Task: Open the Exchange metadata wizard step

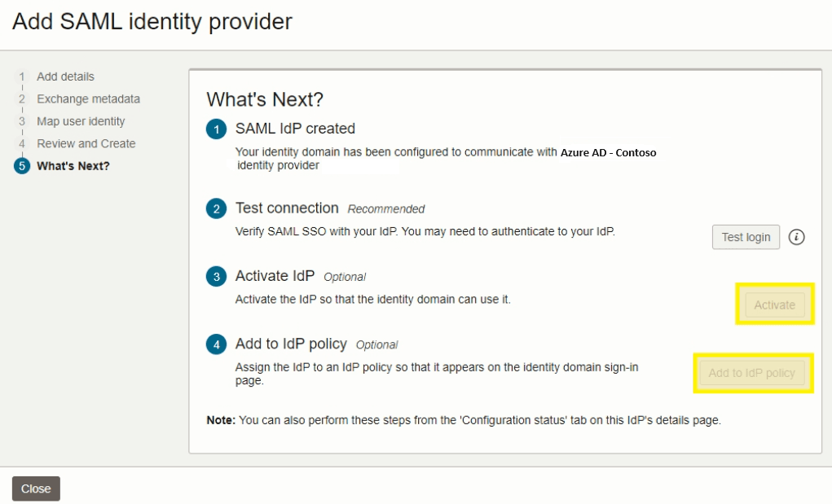Action: click(x=88, y=99)
